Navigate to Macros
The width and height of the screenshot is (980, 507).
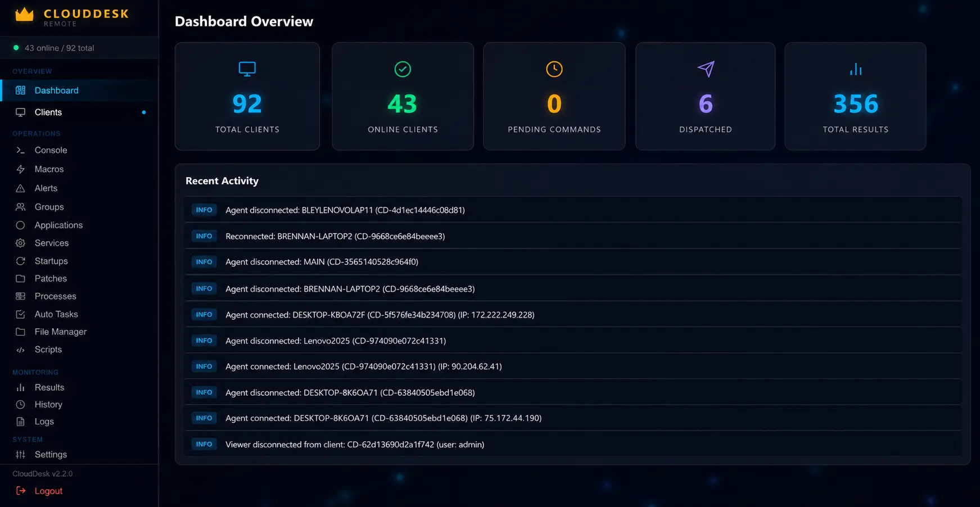pyautogui.click(x=79, y=169)
